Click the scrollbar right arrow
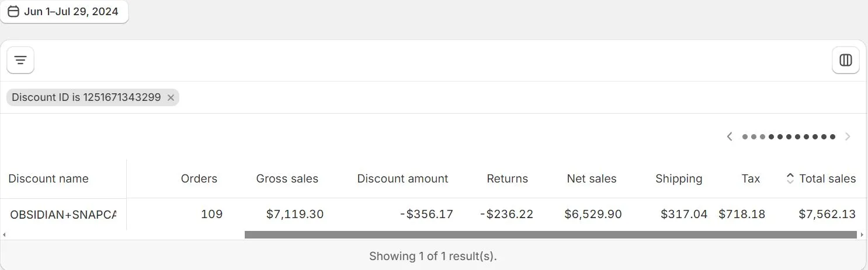Image resolution: width=868 pixels, height=270 pixels. click(862, 234)
